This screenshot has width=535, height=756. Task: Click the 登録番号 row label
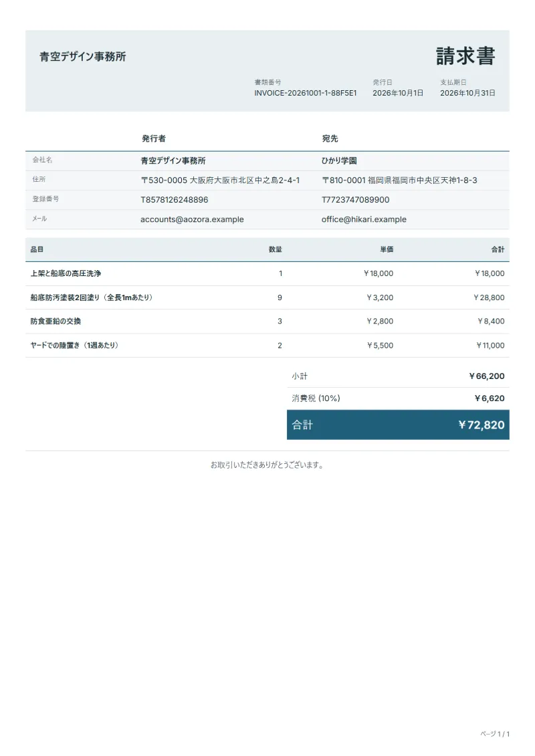coord(46,199)
